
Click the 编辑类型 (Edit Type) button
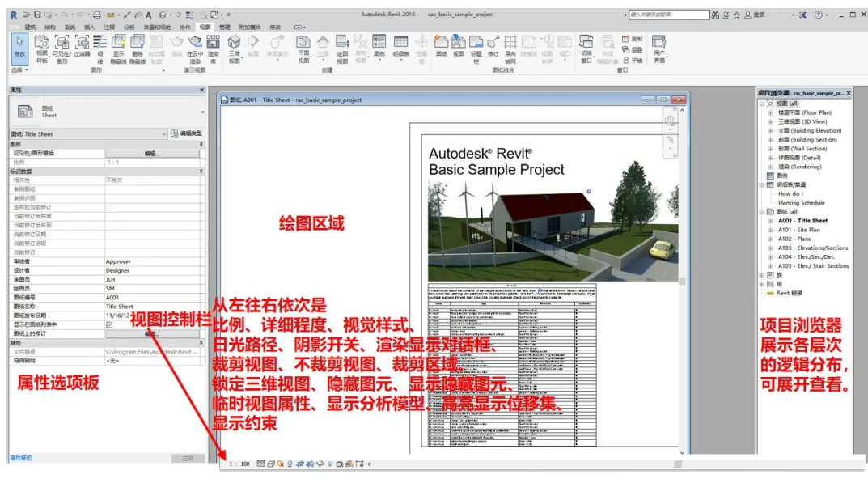pyautogui.click(x=191, y=133)
